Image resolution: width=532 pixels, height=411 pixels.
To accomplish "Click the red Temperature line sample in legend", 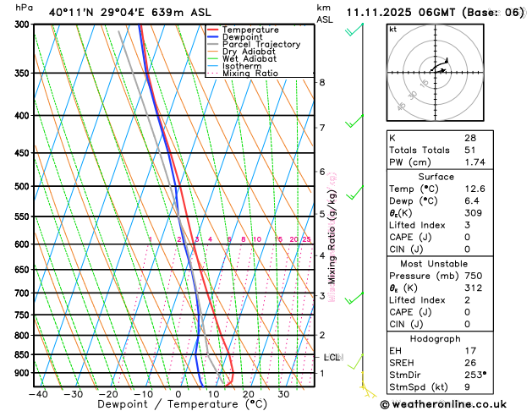I will click(212, 30).
